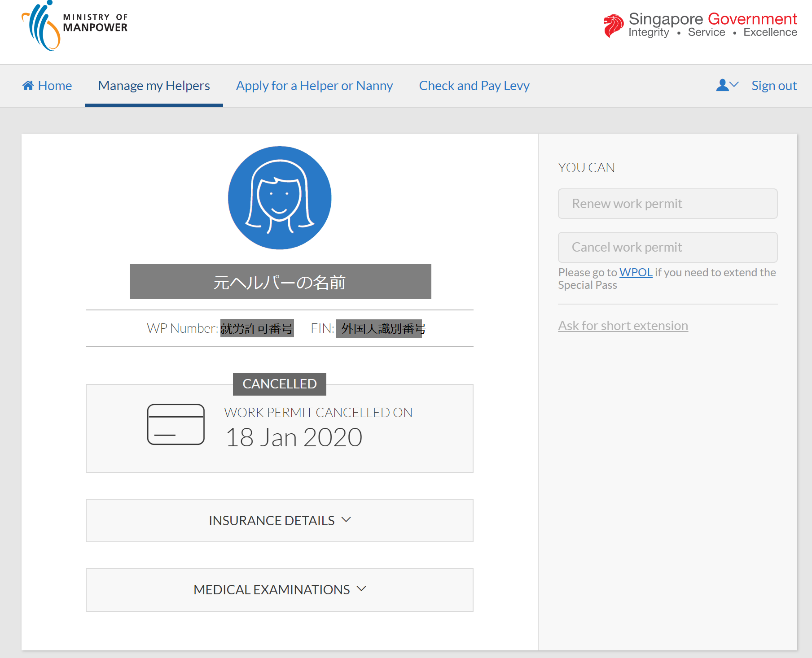The width and height of the screenshot is (812, 658).
Task: Click the work permit card icon
Action: [x=176, y=424]
